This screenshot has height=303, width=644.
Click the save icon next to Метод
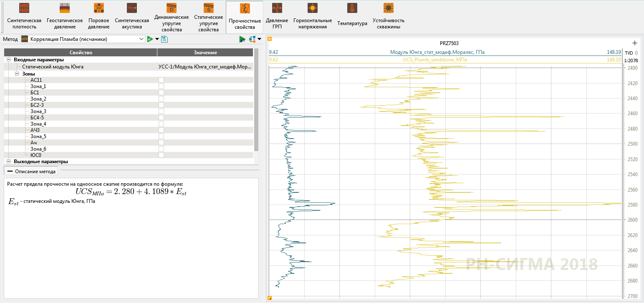point(164,39)
